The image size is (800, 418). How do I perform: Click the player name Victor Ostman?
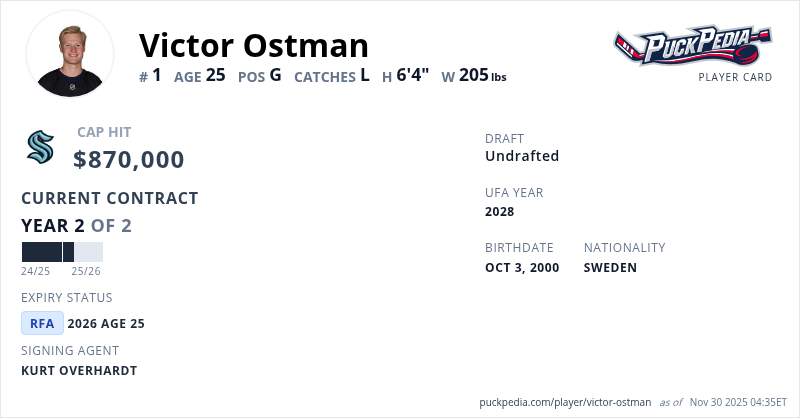tap(254, 45)
